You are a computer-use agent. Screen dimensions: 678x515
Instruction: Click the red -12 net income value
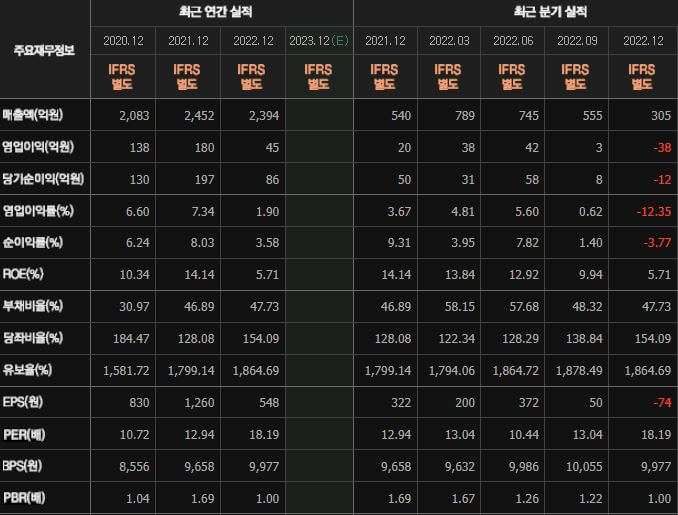tap(662, 180)
